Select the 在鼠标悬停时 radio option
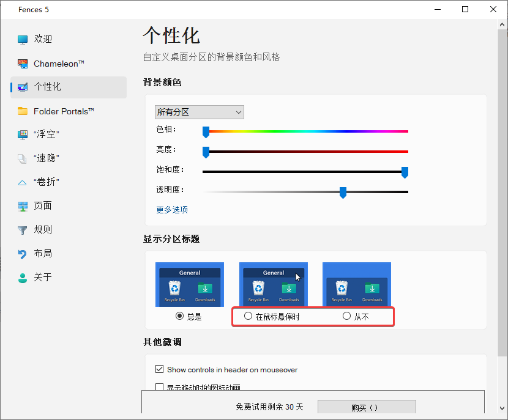 (x=248, y=316)
